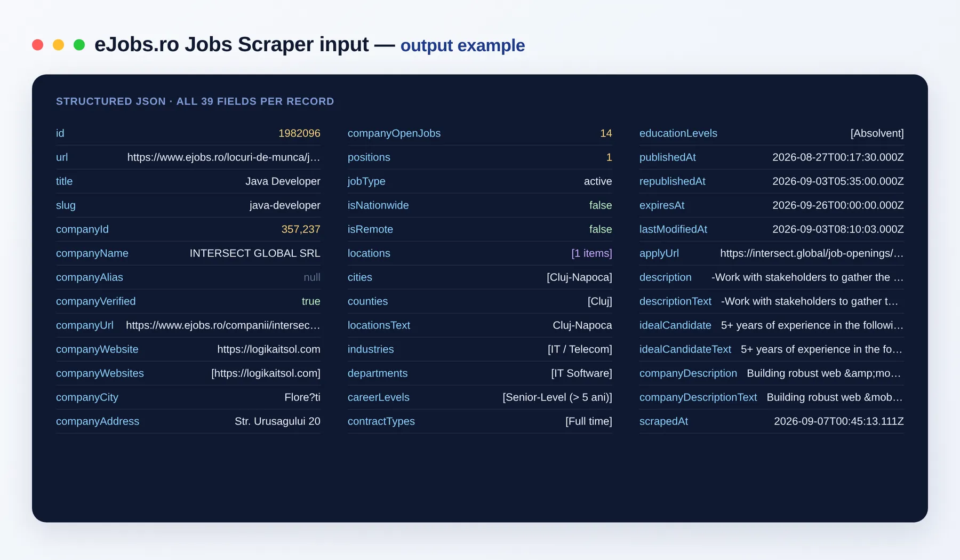Click the jobType value active

598,181
